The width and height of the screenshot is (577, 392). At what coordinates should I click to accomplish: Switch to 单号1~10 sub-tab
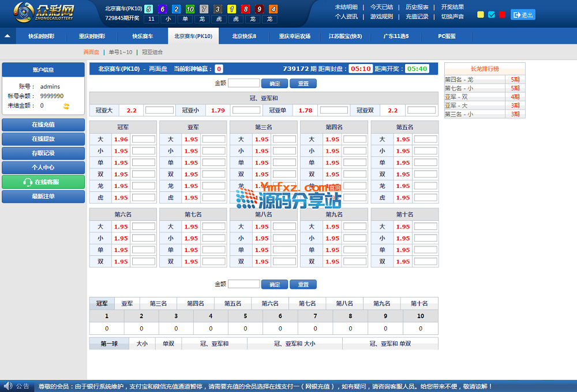pos(121,52)
